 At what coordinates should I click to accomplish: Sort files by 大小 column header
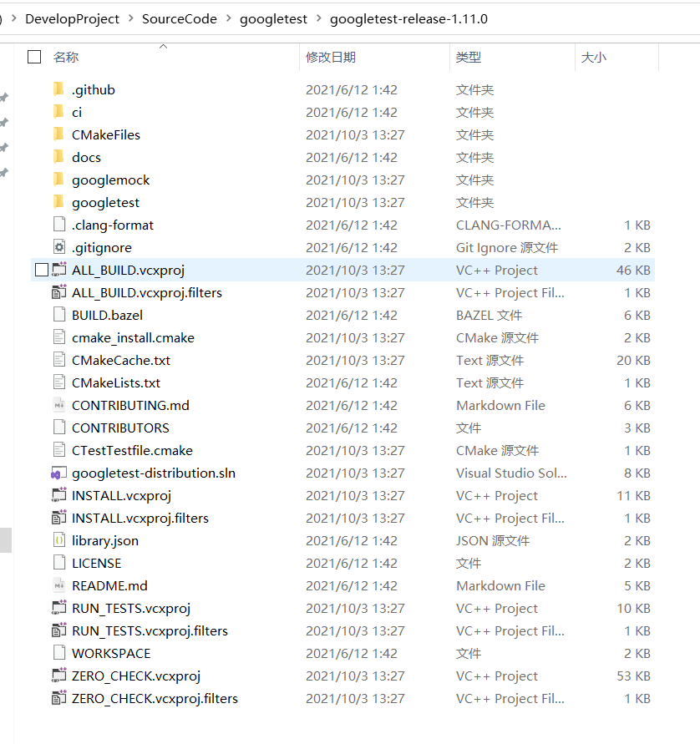(594, 58)
